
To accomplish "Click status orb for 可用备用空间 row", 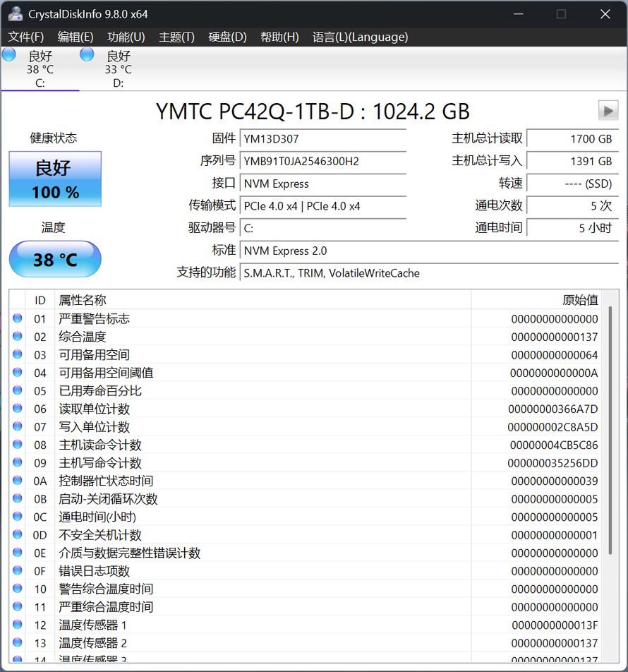I will (17, 354).
